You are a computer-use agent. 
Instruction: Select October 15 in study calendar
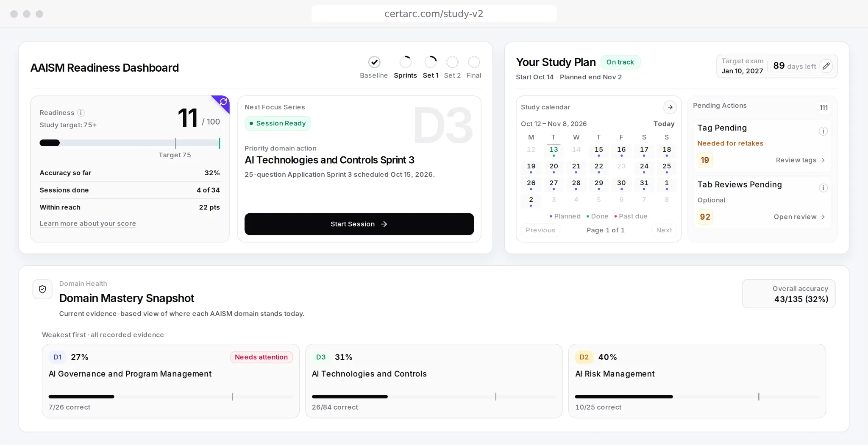coord(598,151)
